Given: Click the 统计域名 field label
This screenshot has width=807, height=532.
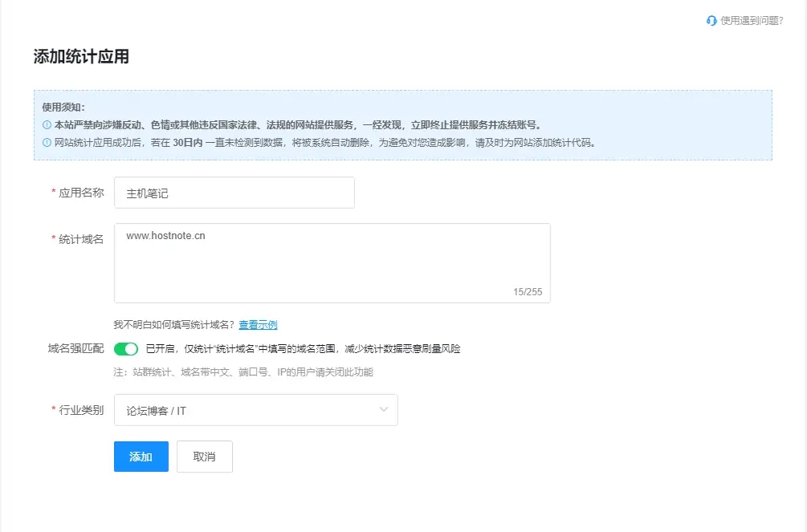Looking at the screenshot, I should [81, 239].
